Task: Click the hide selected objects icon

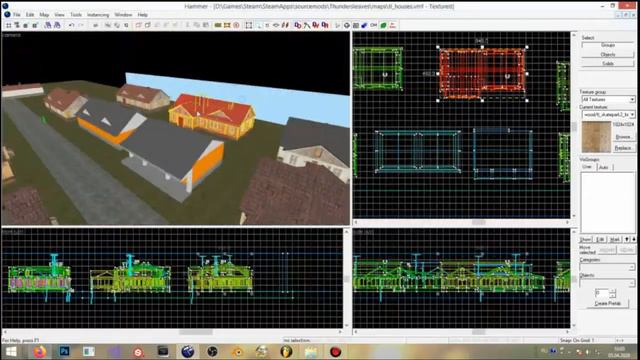Action: point(138,25)
